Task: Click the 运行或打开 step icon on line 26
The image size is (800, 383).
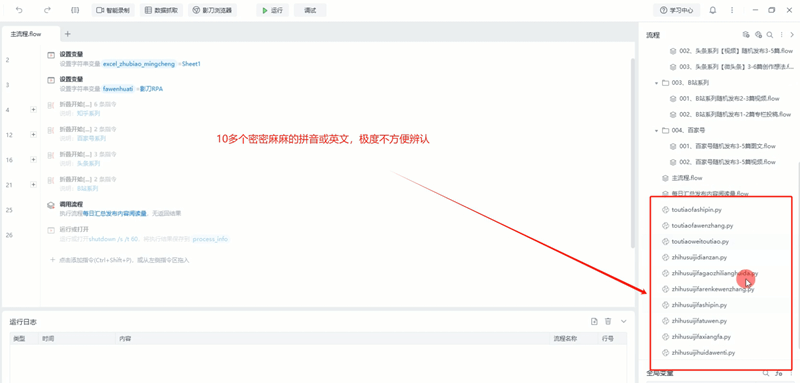Action: [51, 231]
